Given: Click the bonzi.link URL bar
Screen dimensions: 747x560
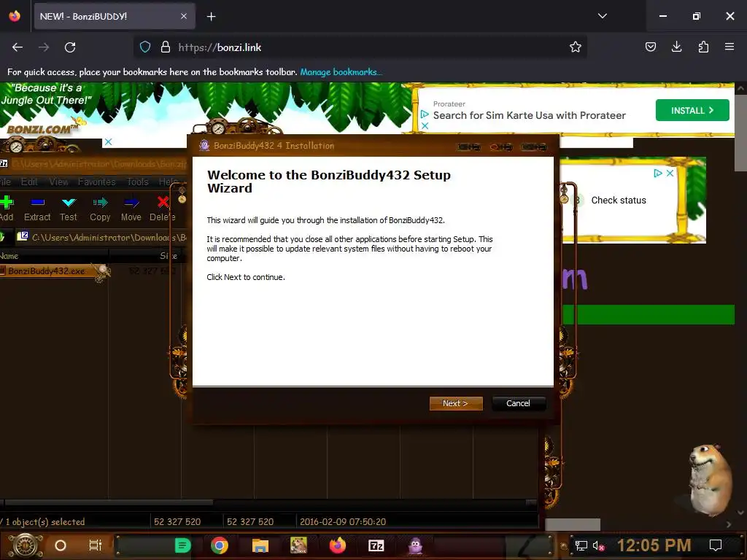Looking at the screenshot, I should [x=360, y=47].
